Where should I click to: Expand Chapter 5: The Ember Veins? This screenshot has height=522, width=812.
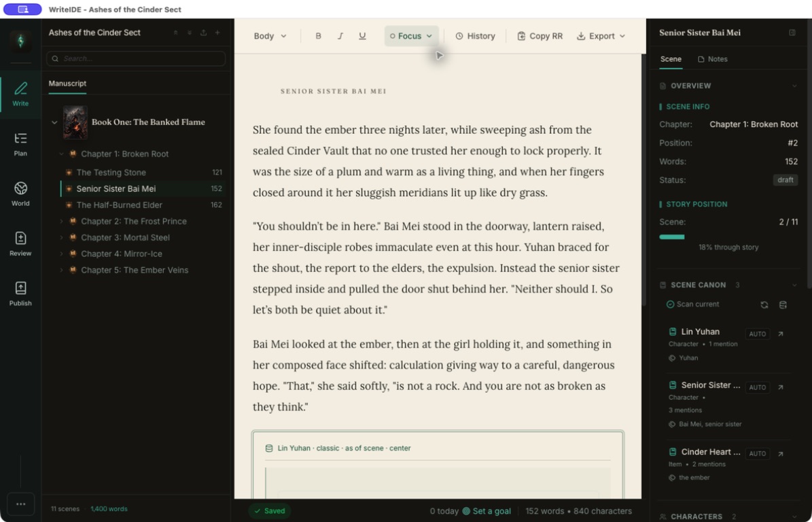pyautogui.click(x=61, y=271)
